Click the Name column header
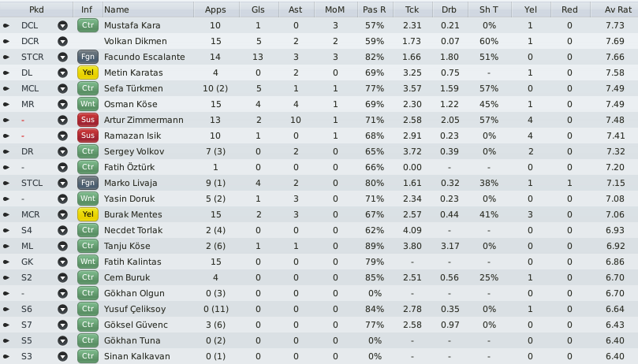Viewport: 638px width, 364px height. pyautogui.click(x=117, y=9)
